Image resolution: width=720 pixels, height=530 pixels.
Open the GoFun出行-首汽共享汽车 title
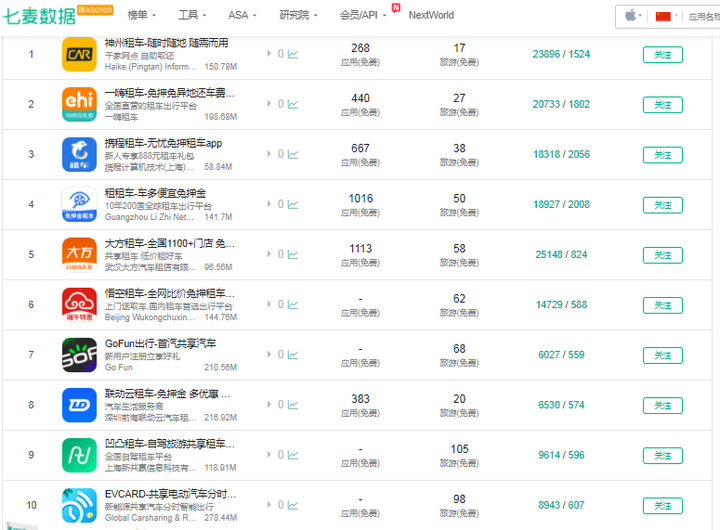point(160,343)
